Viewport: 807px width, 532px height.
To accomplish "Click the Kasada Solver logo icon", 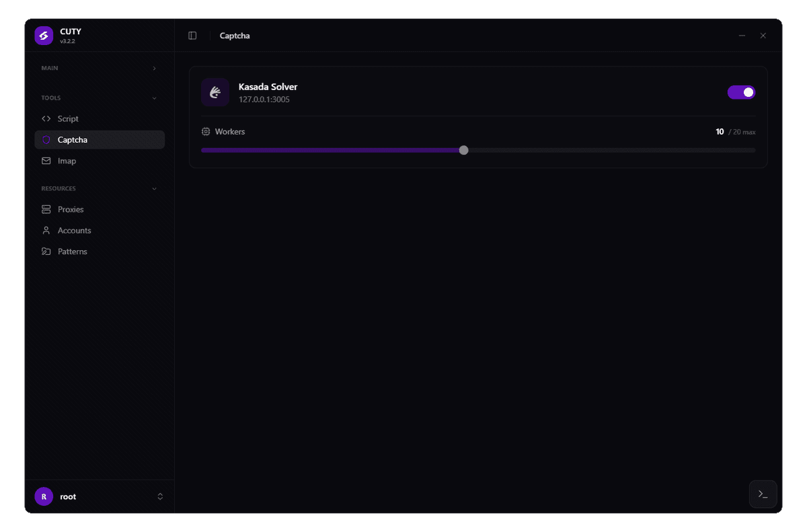I will click(x=215, y=92).
